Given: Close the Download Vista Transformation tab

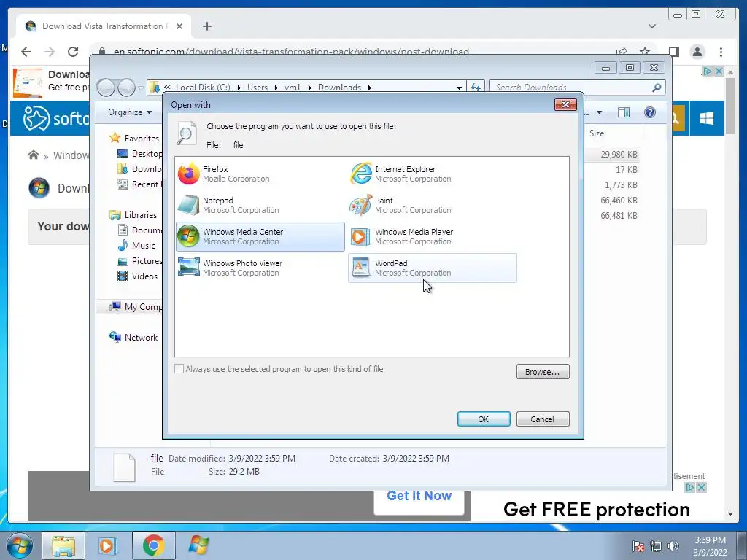Looking at the screenshot, I should pos(179,26).
